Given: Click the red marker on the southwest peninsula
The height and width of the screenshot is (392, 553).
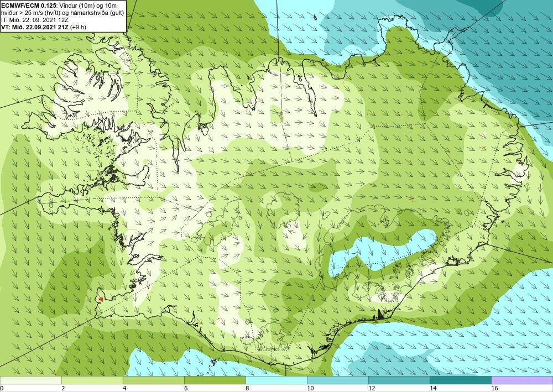Looking at the screenshot, I should (101, 299).
